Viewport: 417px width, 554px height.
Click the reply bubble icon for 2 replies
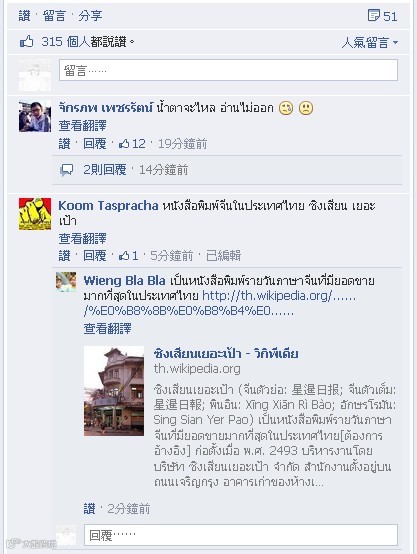click(x=66, y=170)
